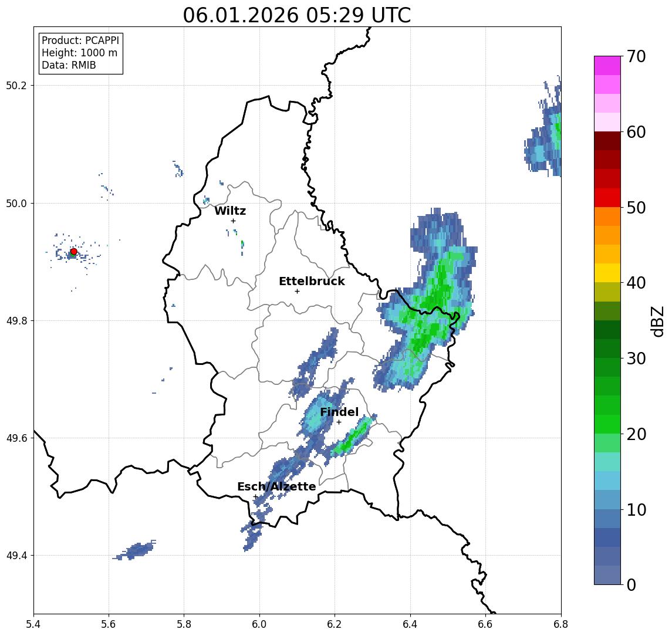Click the orange colorbar band just below 50
This screenshot has width=672, height=636.
pos(607,217)
